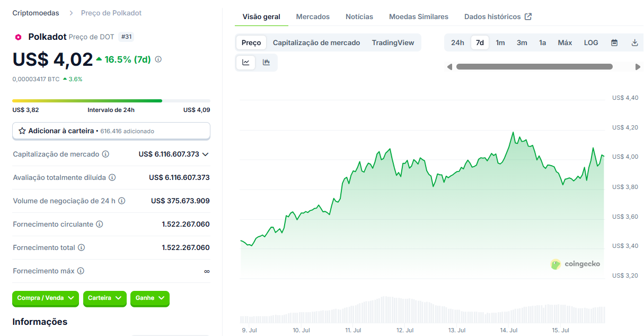Switch chart to Preço view
Screen dimensions: 644x336
[x=251, y=42]
